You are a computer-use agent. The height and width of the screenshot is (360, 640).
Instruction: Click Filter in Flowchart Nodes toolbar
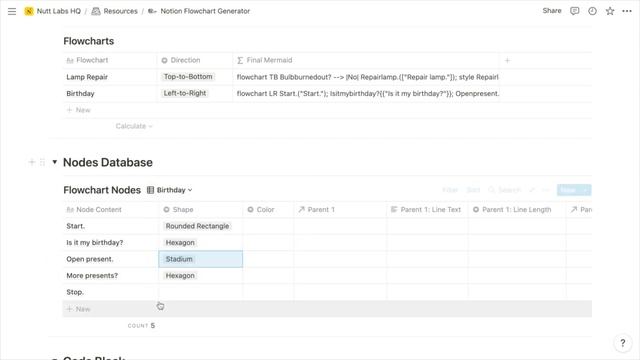(450, 190)
